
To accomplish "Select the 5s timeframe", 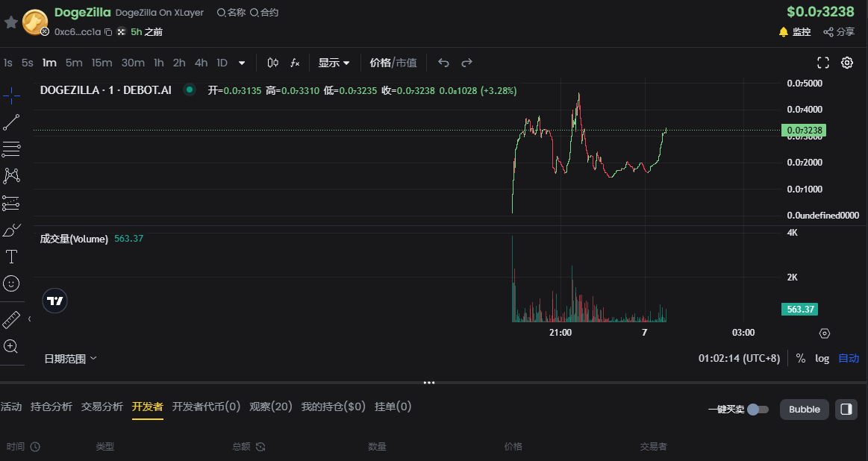I will click(x=27, y=63).
